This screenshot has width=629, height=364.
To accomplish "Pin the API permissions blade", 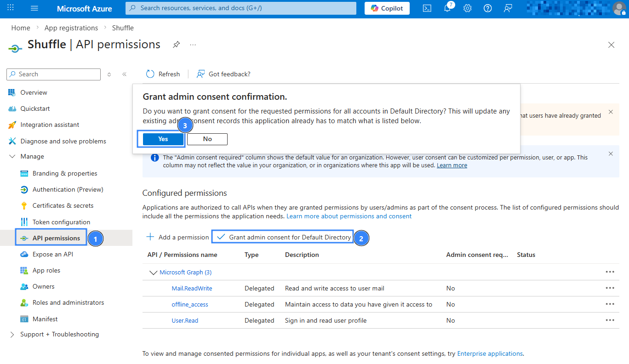I will click(176, 45).
